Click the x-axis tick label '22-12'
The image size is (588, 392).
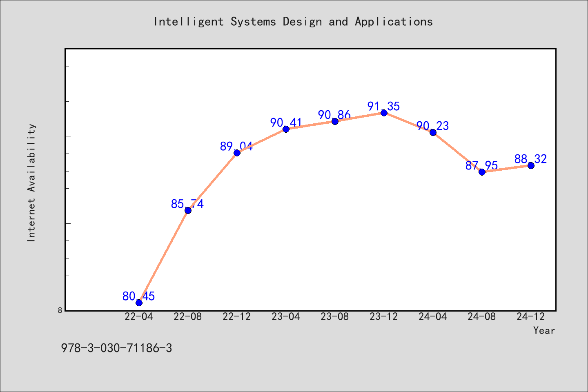(237, 317)
